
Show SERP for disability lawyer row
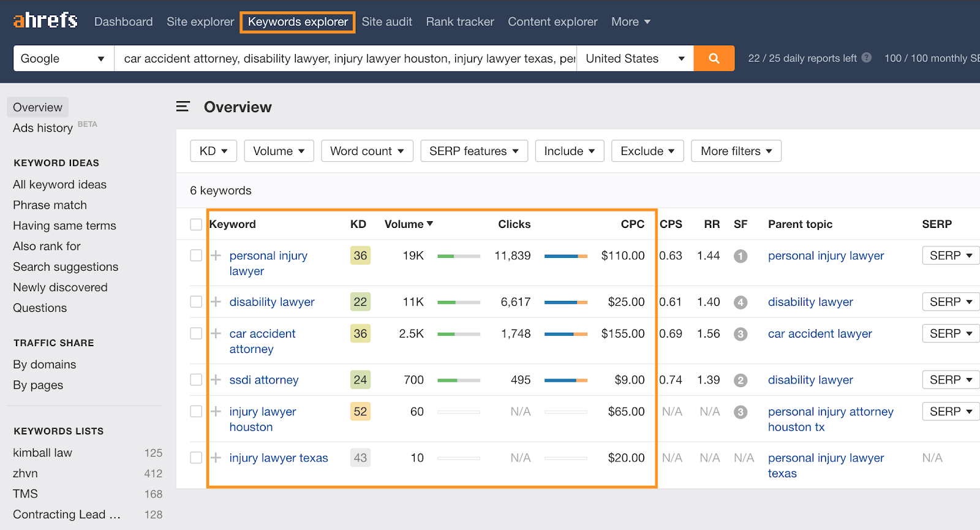(x=951, y=301)
